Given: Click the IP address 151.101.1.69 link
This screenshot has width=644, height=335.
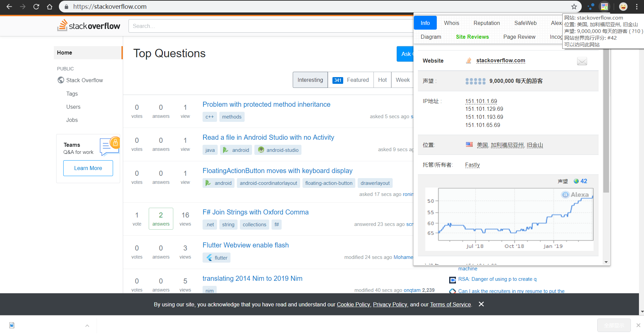Looking at the screenshot, I should 481,101.
